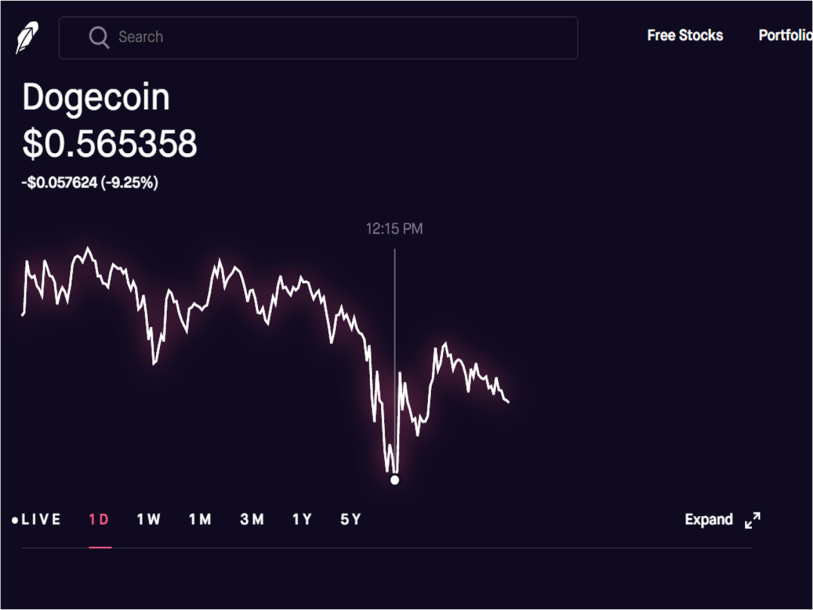The image size is (813, 610).
Task: Click the -9.25% price change text
Action: [x=130, y=183]
